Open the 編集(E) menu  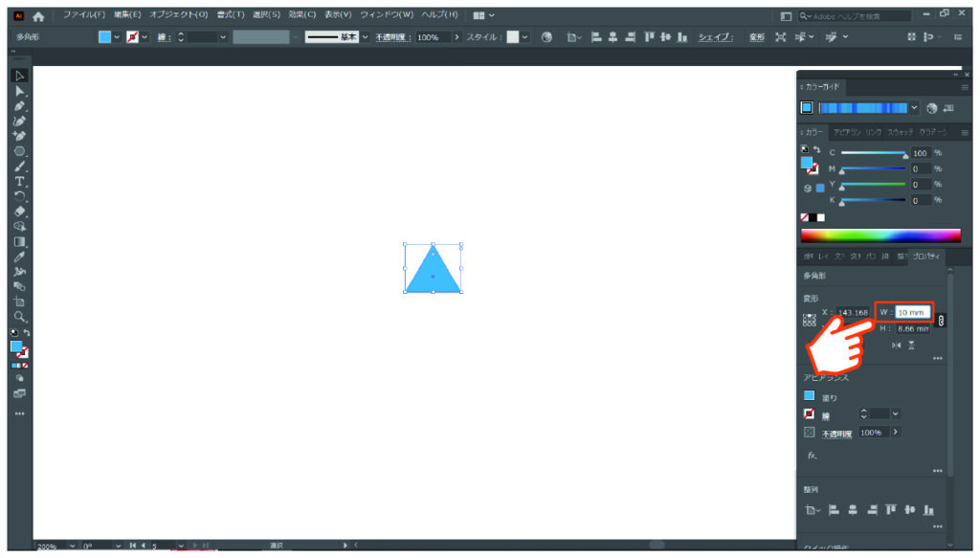coord(127,14)
